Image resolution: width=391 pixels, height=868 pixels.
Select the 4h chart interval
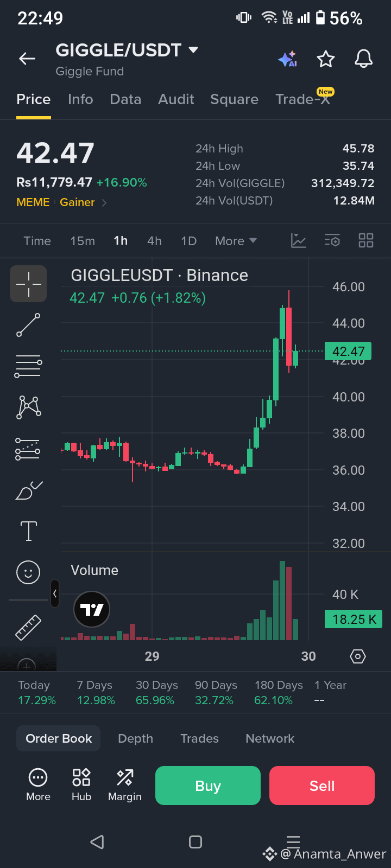154,241
